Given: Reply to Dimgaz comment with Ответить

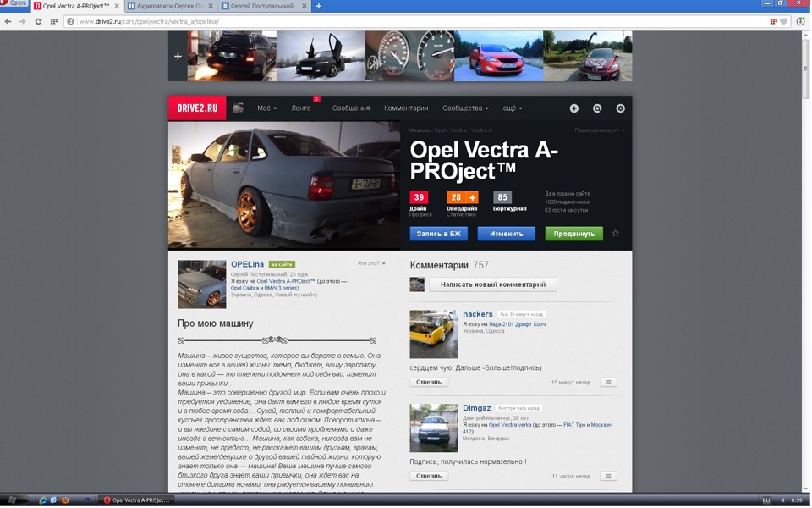Looking at the screenshot, I should [429, 476].
